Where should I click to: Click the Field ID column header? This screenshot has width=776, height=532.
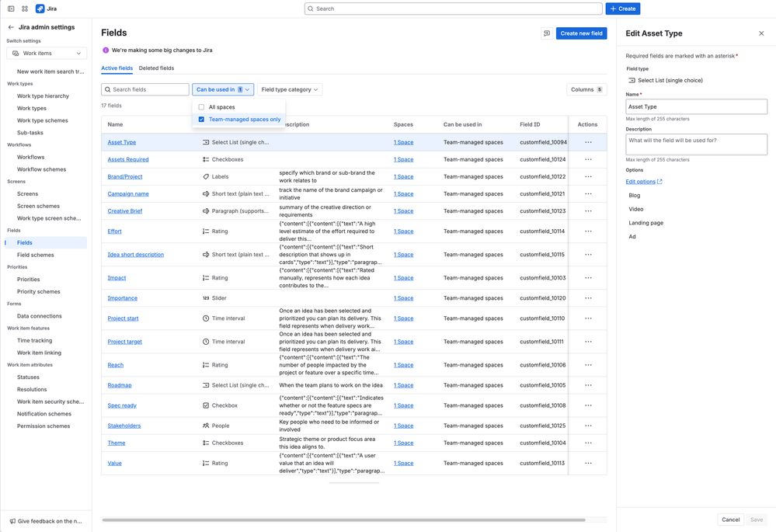530,125
